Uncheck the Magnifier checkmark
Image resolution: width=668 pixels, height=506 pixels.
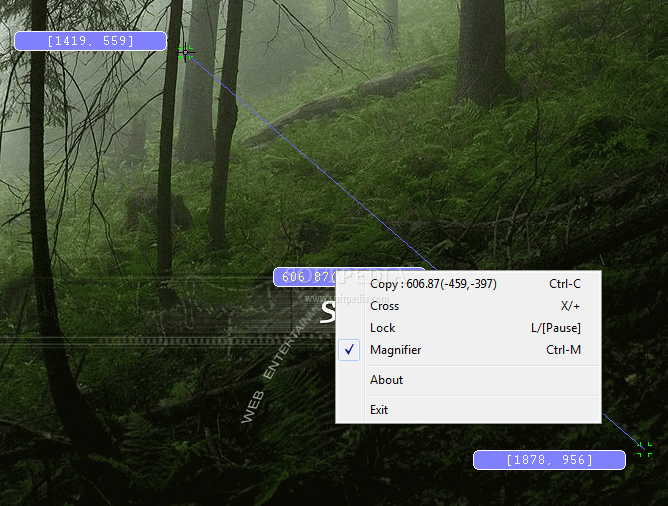coord(349,350)
